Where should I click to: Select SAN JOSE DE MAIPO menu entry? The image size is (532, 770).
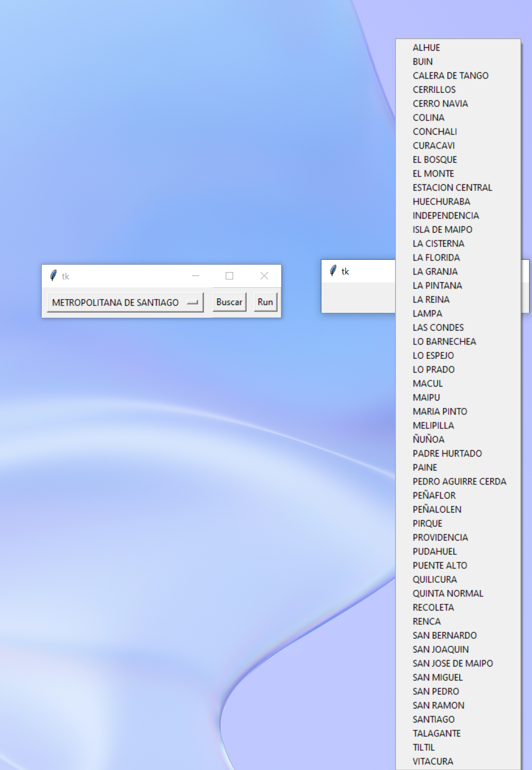pyautogui.click(x=458, y=663)
